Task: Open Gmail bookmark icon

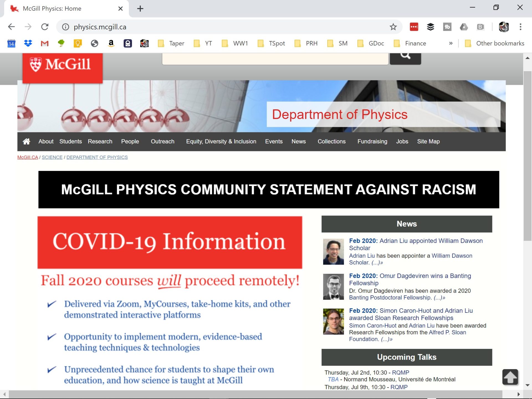Action: tap(45, 43)
